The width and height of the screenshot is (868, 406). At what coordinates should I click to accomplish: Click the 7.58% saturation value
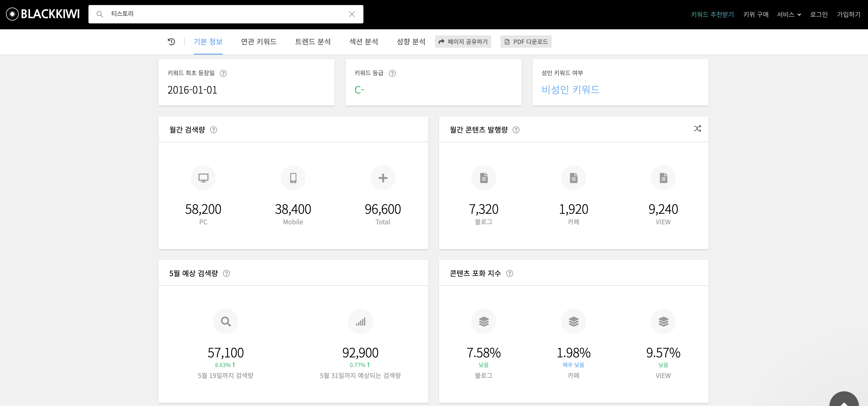click(484, 353)
